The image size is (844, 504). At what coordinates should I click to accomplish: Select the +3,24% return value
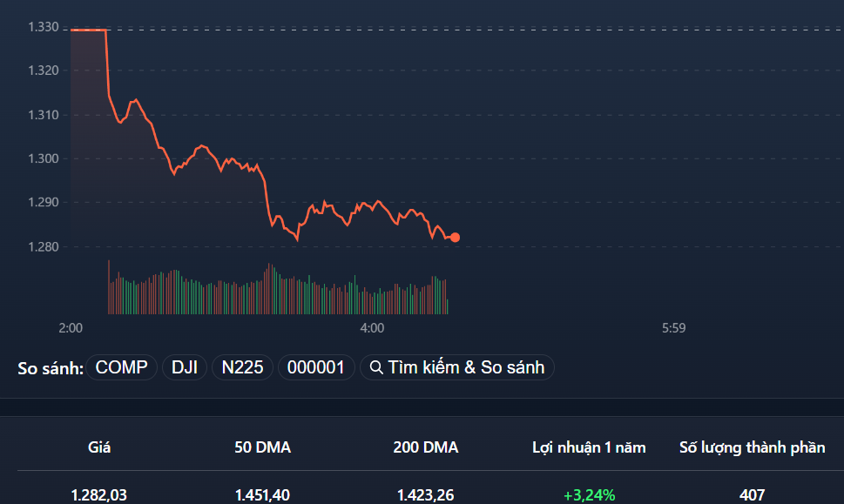590,494
